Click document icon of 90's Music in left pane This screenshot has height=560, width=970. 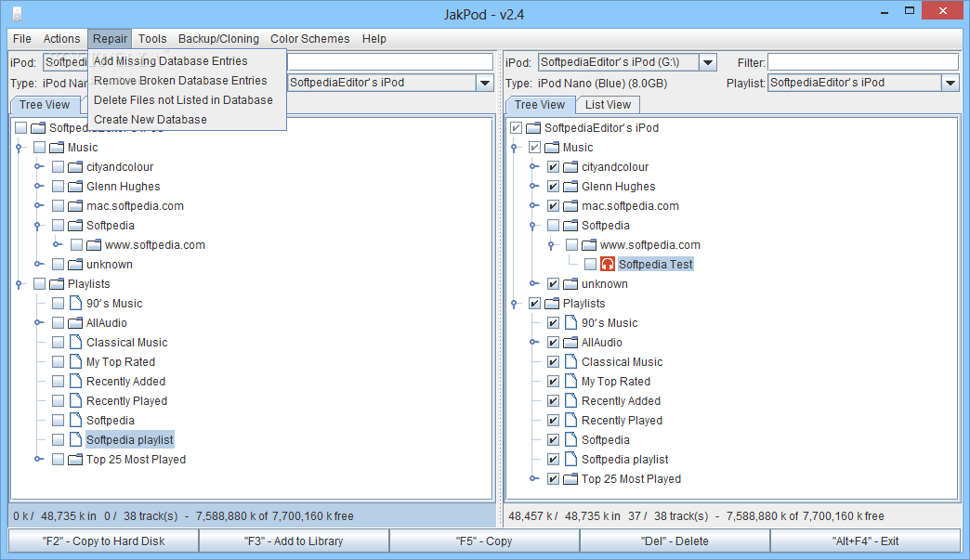(x=75, y=304)
